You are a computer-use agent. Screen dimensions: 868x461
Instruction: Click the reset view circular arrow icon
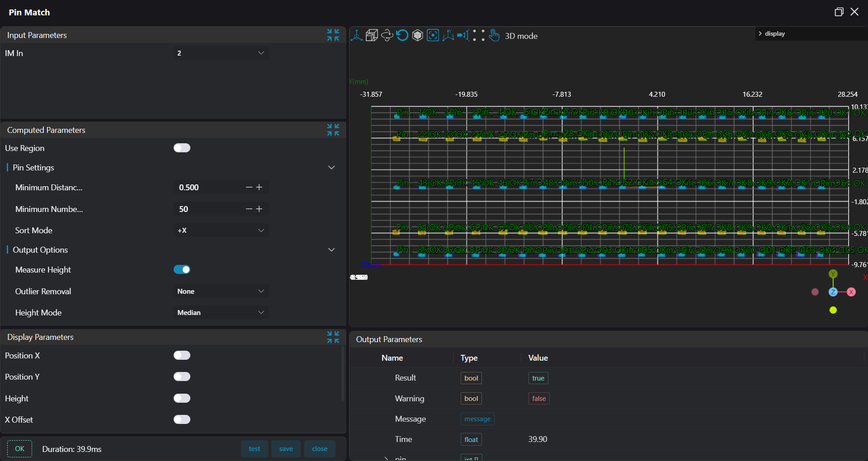tap(402, 35)
